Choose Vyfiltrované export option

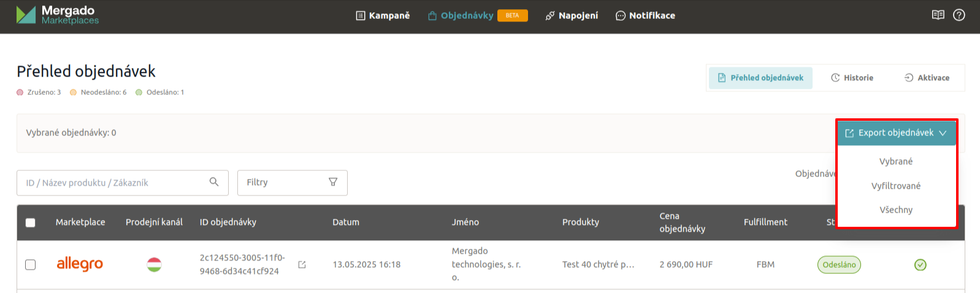click(x=895, y=186)
